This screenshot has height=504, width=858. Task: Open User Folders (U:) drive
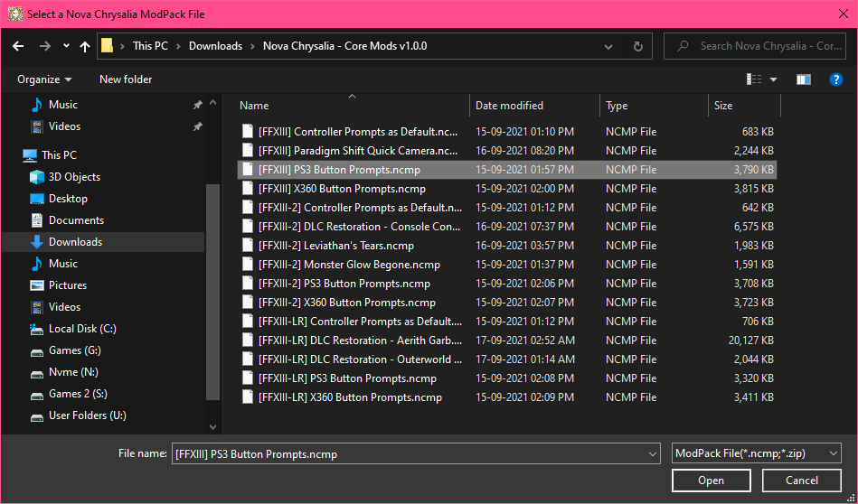(x=87, y=415)
